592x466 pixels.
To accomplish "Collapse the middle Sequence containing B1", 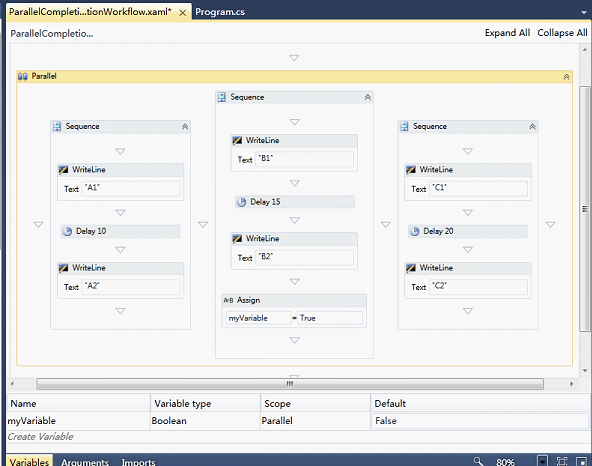I will 368,97.
